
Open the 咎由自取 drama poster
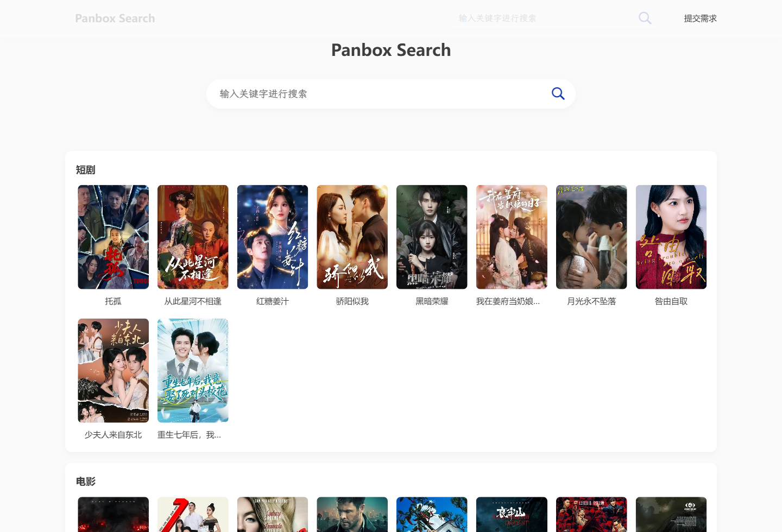[671, 237]
